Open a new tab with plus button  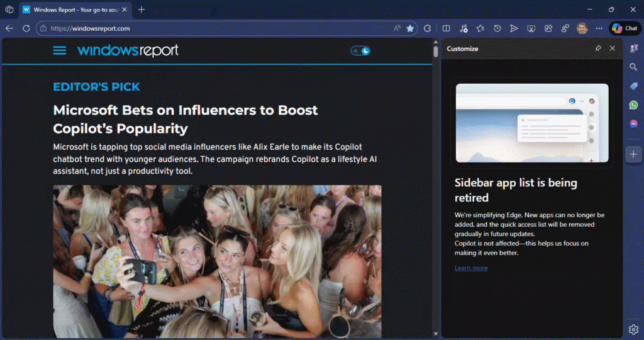click(x=142, y=9)
